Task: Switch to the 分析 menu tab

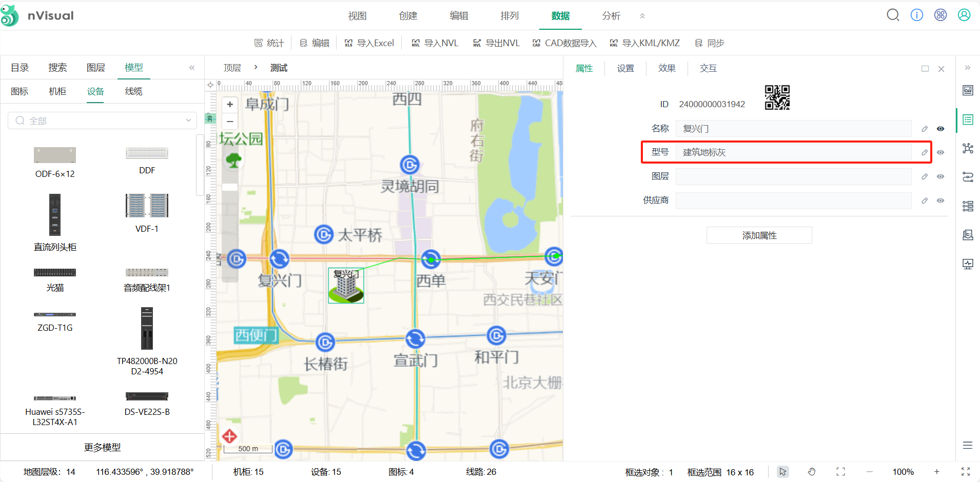Action: click(x=611, y=16)
